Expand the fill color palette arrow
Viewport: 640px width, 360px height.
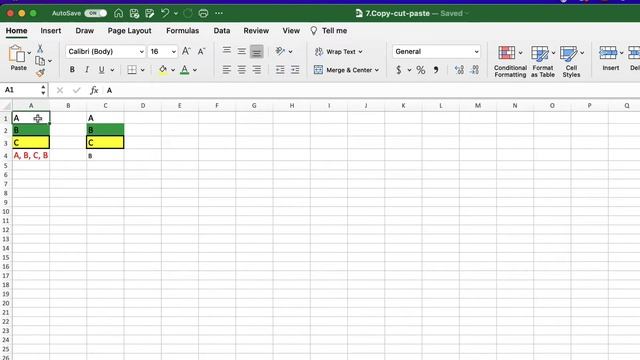(x=173, y=70)
